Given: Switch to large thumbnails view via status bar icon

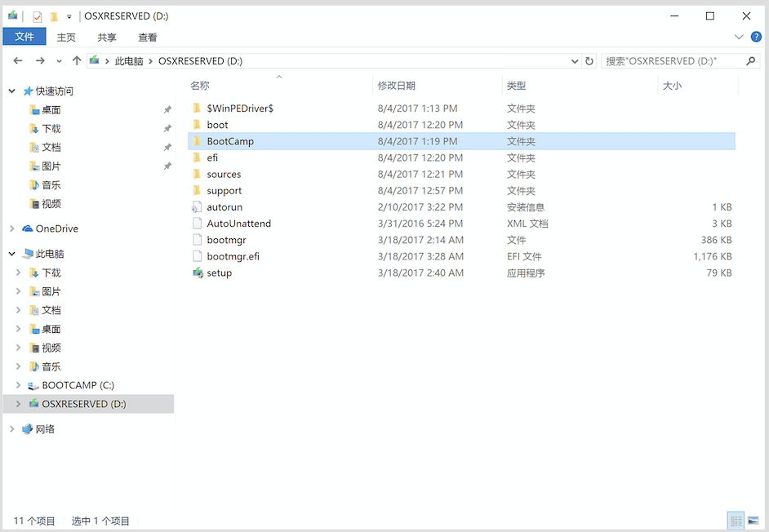Looking at the screenshot, I should pyautogui.click(x=755, y=520).
